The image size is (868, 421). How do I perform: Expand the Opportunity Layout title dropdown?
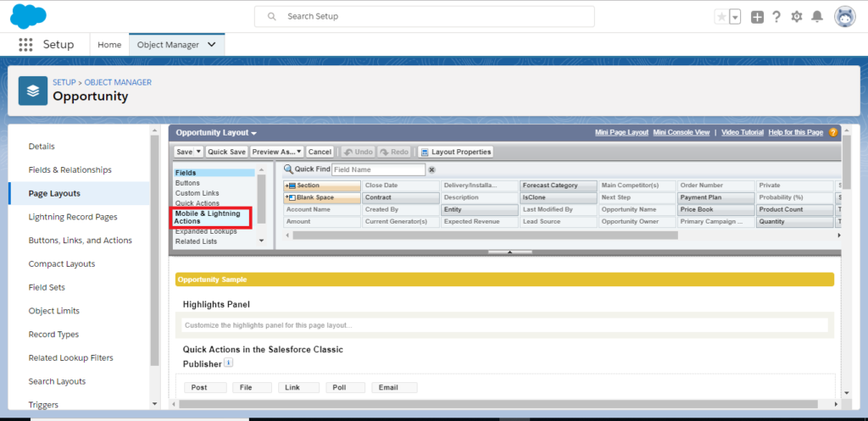click(x=216, y=133)
